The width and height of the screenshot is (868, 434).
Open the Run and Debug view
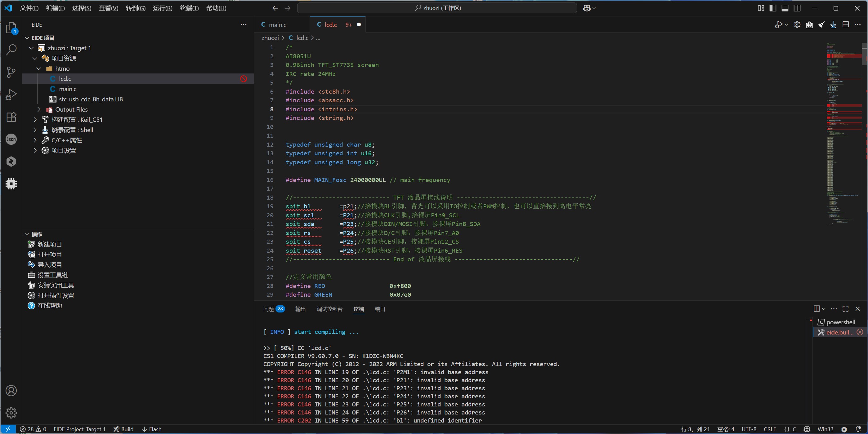(x=11, y=95)
